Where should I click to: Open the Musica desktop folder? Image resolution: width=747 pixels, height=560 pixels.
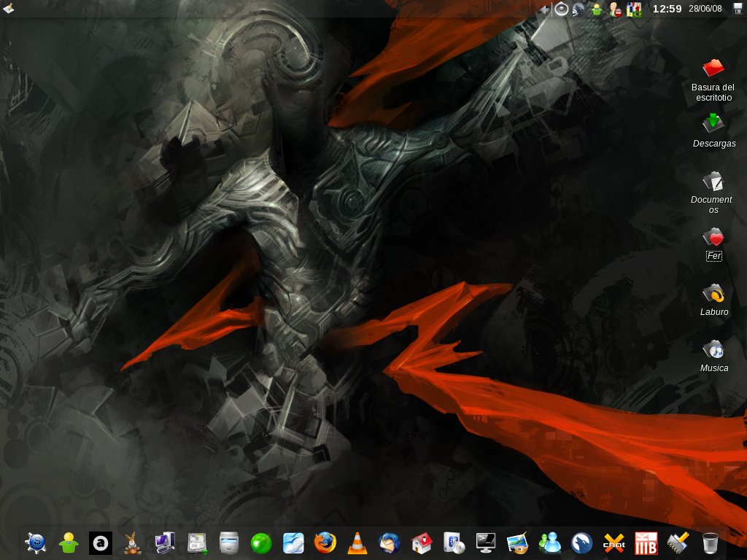pos(713,356)
